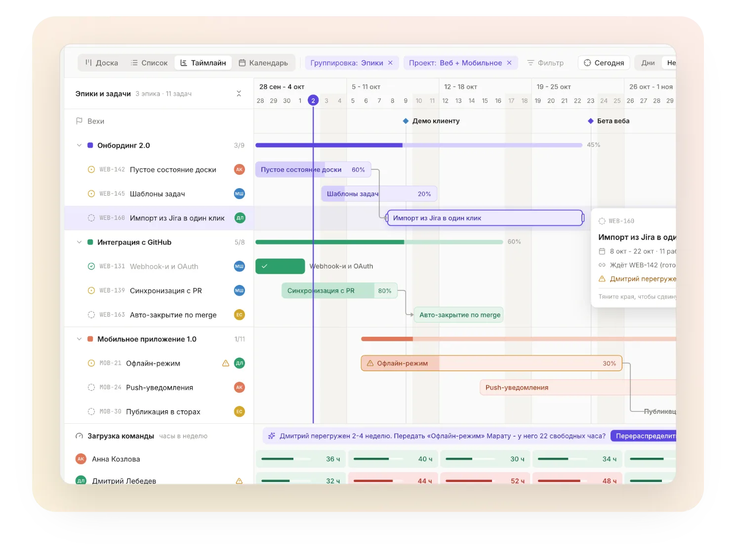The width and height of the screenshot is (736, 560).
Task: Collapse the Онбординг 2.0 epic
Action: pos(79,145)
